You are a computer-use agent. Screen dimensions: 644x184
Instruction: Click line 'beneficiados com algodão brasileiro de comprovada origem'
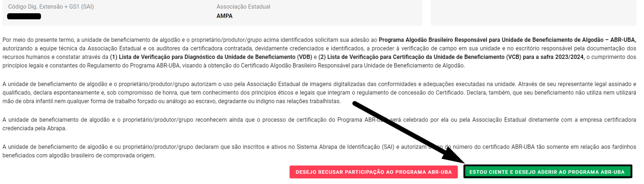(79, 155)
